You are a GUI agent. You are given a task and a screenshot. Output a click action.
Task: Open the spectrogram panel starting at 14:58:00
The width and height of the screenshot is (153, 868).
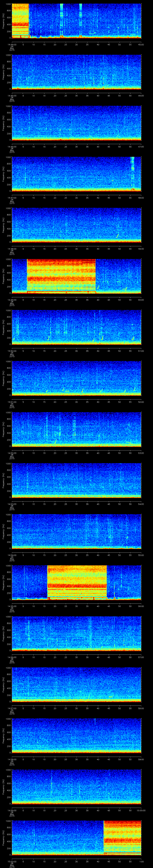(76, 736)
